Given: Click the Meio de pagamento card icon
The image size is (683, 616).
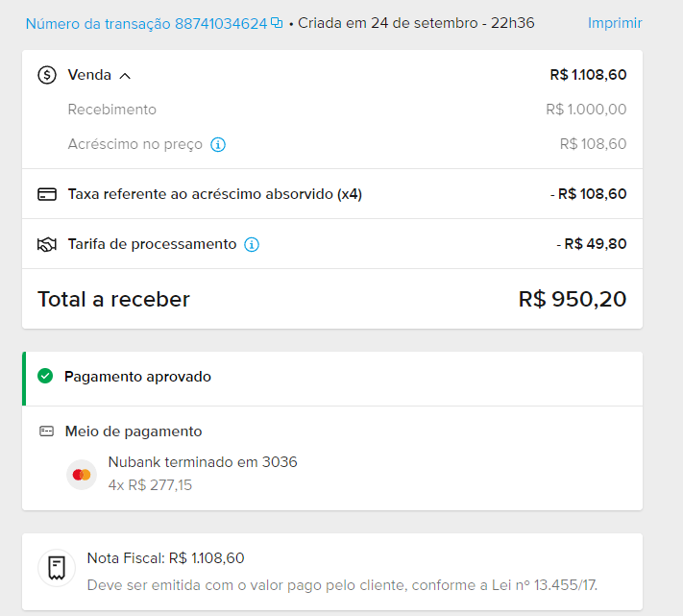Looking at the screenshot, I should (46, 431).
